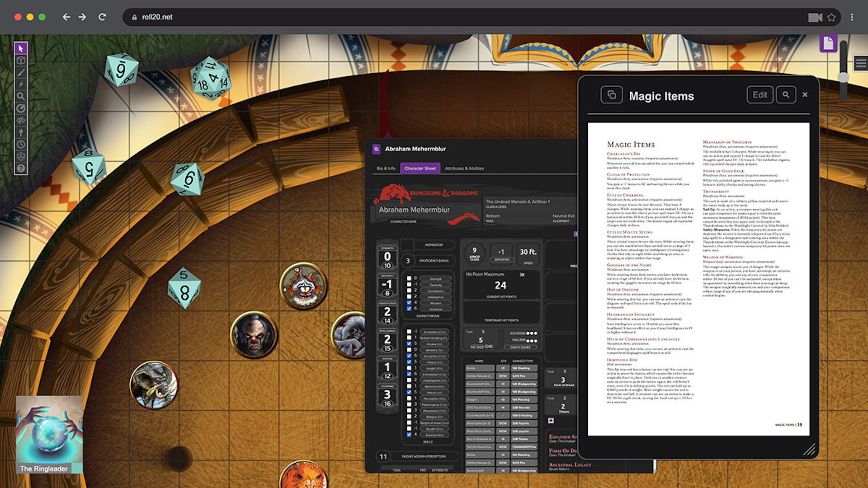Uncheck the Charisma saving throw proficiency
The image size is (868, 488).
[x=409, y=309]
